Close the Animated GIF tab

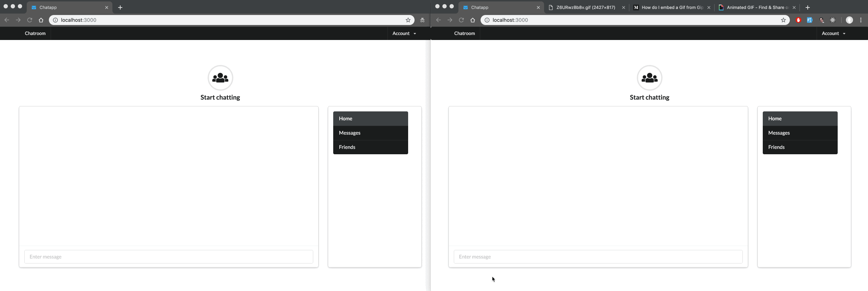tap(794, 7)
